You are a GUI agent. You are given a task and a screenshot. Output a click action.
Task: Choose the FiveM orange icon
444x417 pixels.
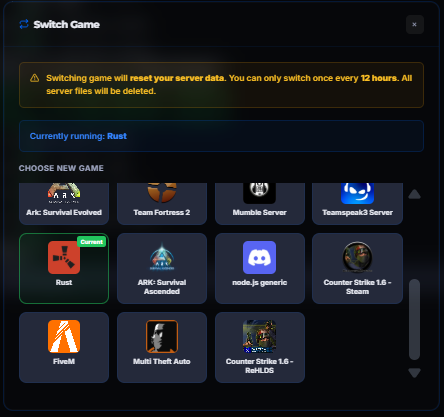pos(64,336)
